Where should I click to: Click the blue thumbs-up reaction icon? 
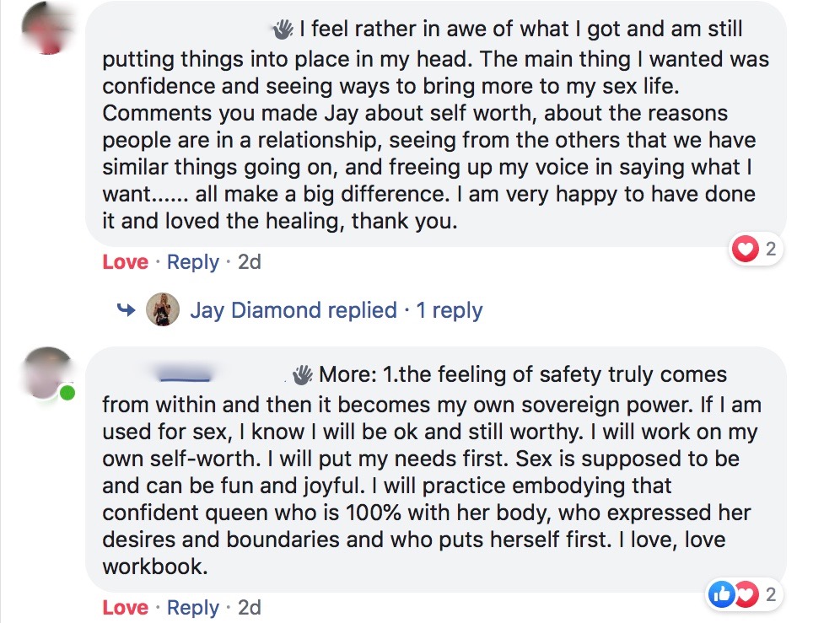(x=722, y=595)
